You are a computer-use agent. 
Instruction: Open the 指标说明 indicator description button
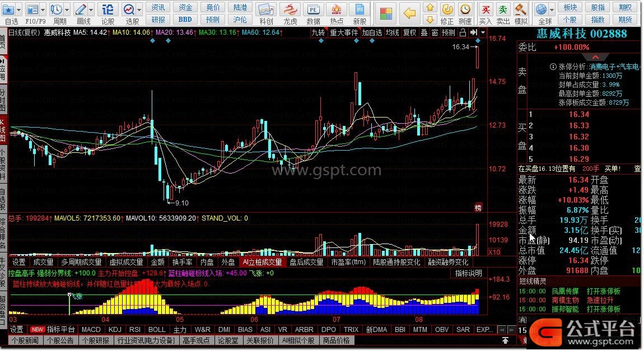468,273
